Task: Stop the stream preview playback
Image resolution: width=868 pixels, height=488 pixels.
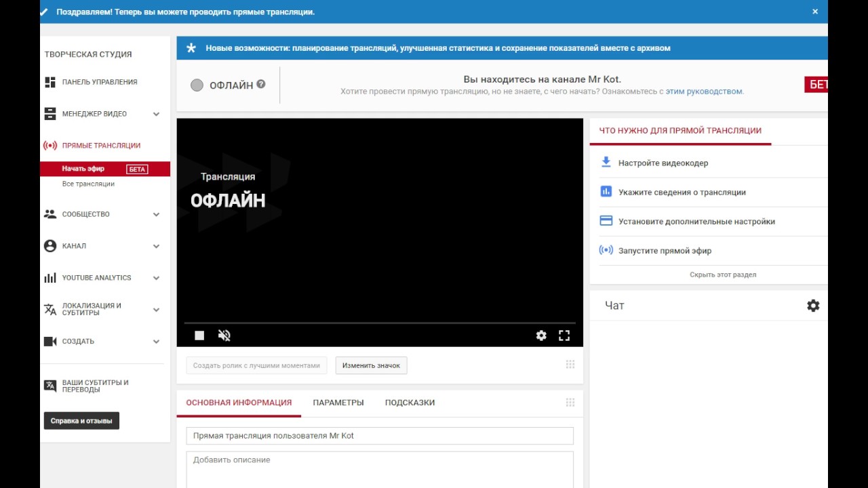Action: (x=199, y=335)
